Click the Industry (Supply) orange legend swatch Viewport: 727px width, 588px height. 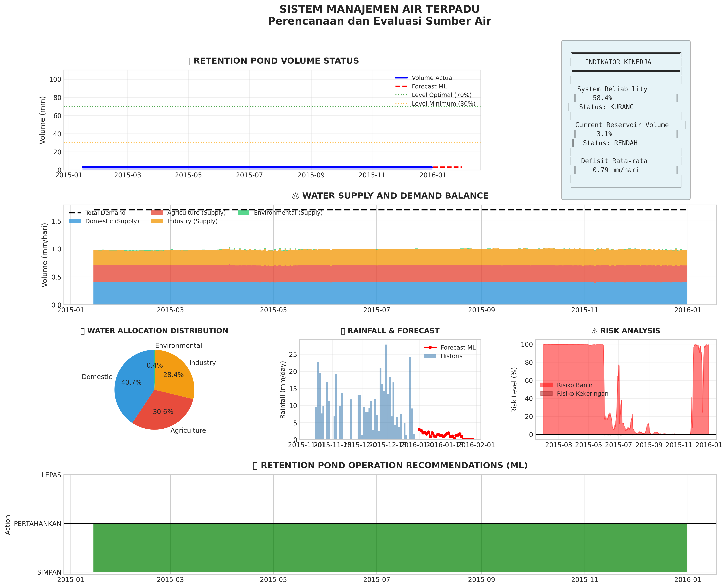[157, 221]
